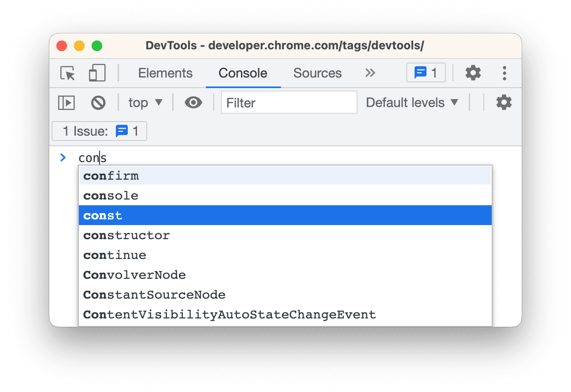Image resolution: width=571 pixels, height=392 pixels.
Task: Select the confirm suggestion
Action: pyautogui.click(x=111, y=175)
